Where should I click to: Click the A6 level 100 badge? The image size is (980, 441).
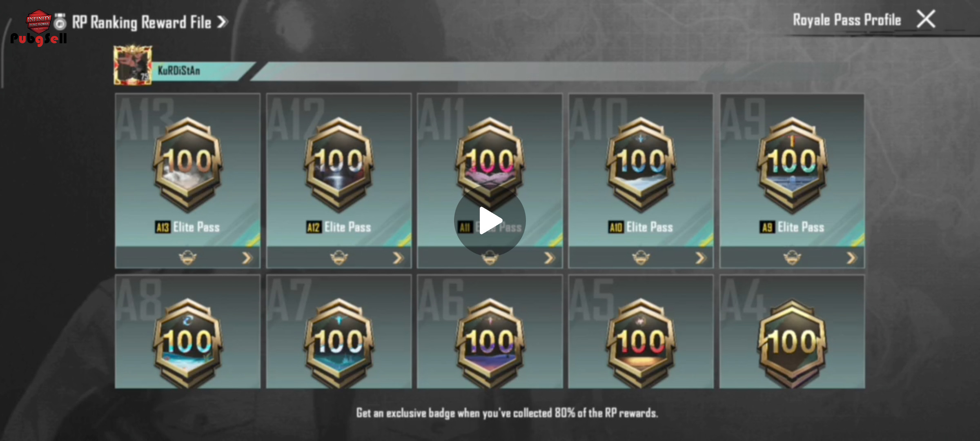[x=490, y=343]
